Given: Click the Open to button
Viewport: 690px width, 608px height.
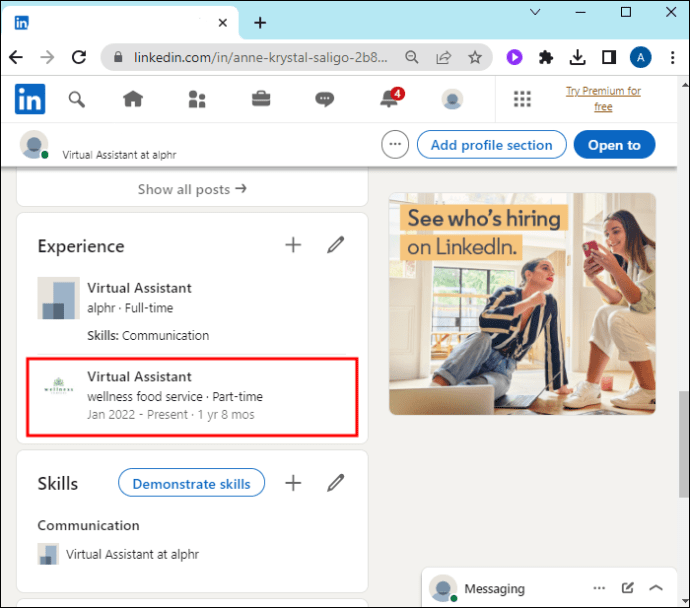Looking at the screenshot, I should coord(614,145).
